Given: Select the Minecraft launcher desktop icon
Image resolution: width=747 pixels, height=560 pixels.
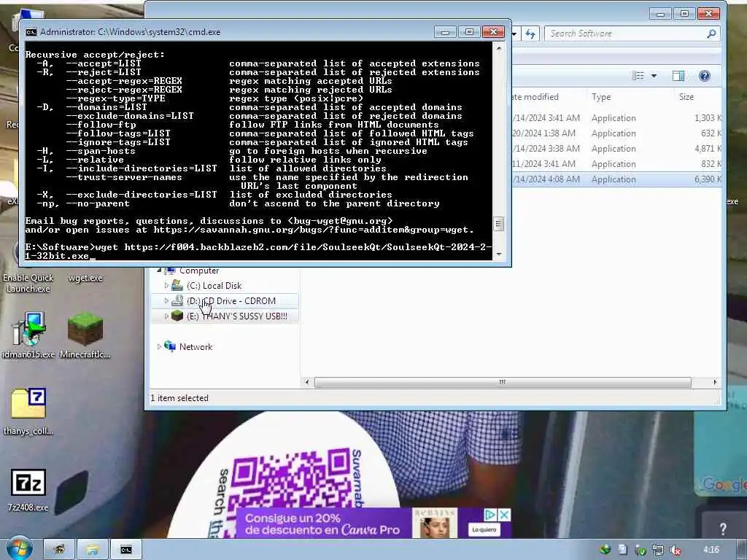Looking at the screenshot, I should (x=85, y=335).
